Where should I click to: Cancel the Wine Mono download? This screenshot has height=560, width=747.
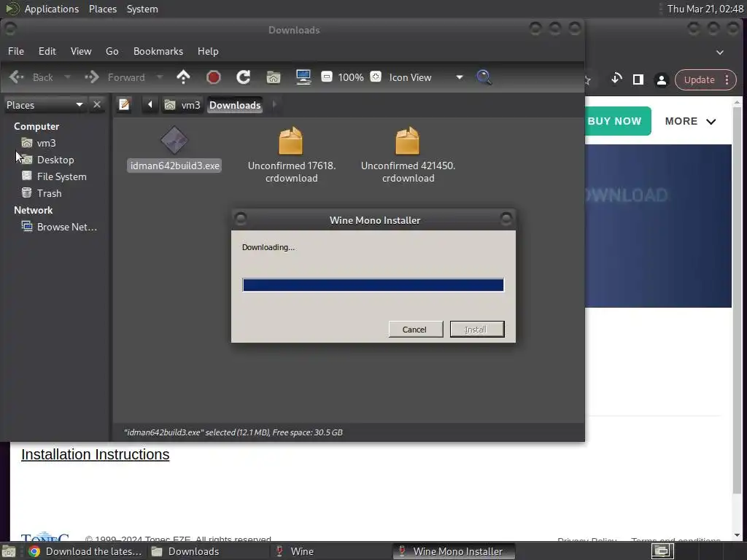(415, 329)
